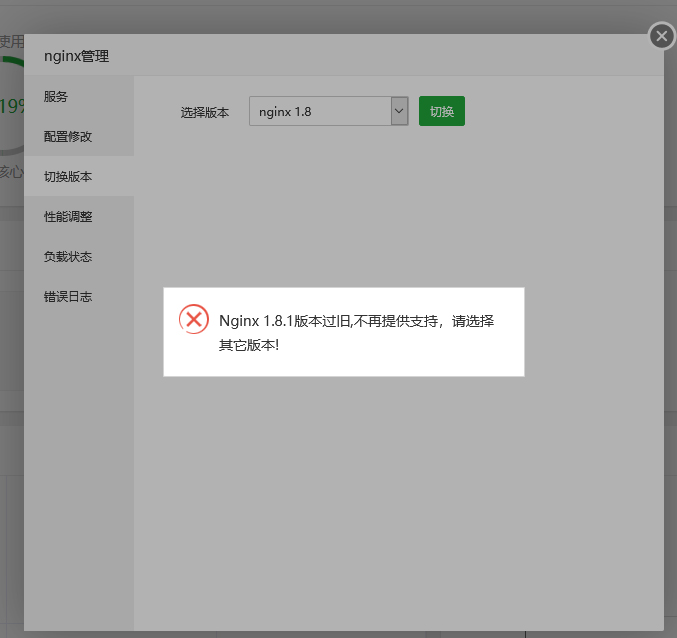Click the dropdown arrow beside nginx 1.8
The height and width of the screenshot is (638, 677).
point(399,111)
